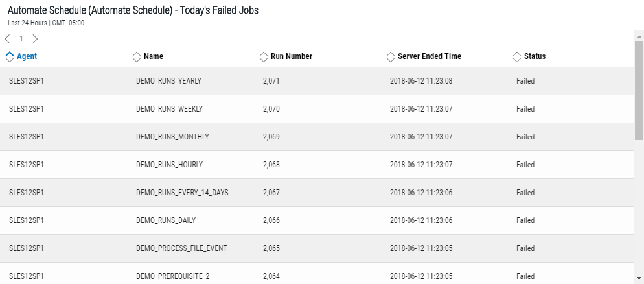The height and width of the screenshot is (284, 644).
Task: Click the Run Number sort icon
Action: 263,56
